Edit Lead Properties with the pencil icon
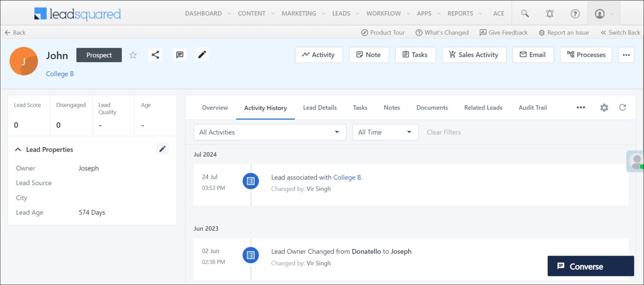644x285 pixels. (163, 149)
